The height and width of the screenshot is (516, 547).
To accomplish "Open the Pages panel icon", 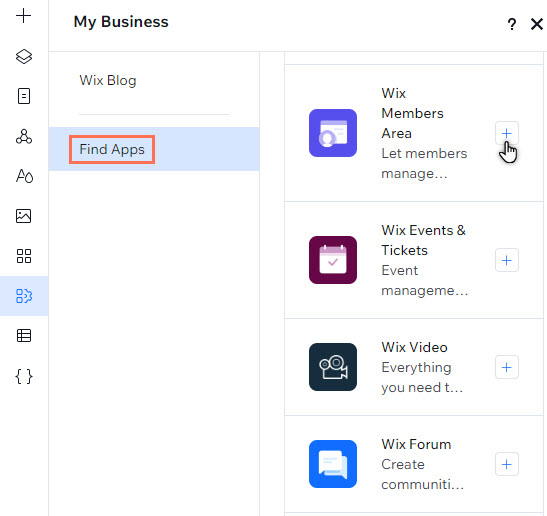I will coord(24,96).
